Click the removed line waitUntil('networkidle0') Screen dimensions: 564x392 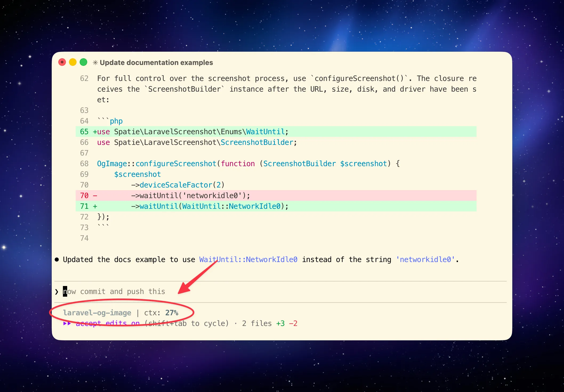[191, 196]
